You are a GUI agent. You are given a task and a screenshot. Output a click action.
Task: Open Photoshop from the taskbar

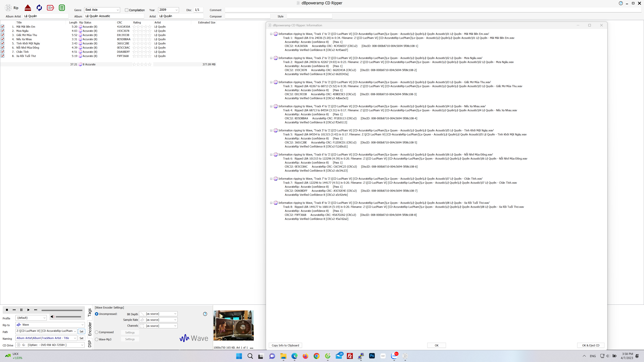pos(372,356)
